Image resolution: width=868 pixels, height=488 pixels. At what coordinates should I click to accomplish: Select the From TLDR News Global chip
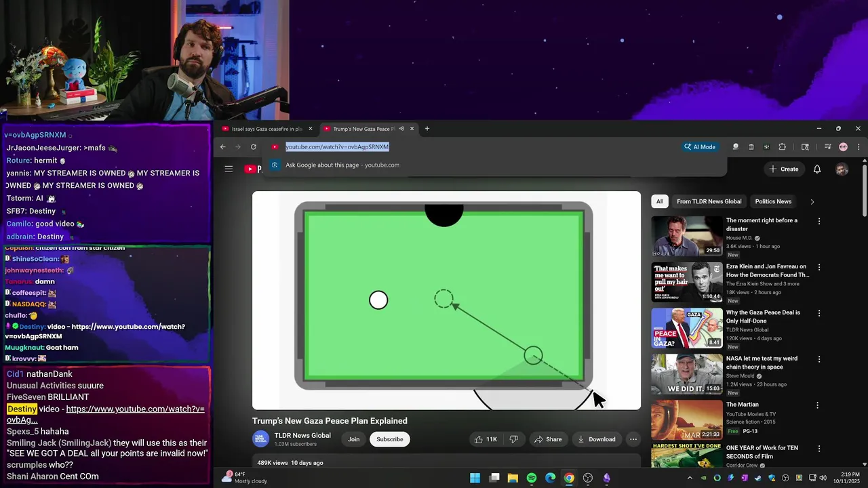[x=709, y=201]
